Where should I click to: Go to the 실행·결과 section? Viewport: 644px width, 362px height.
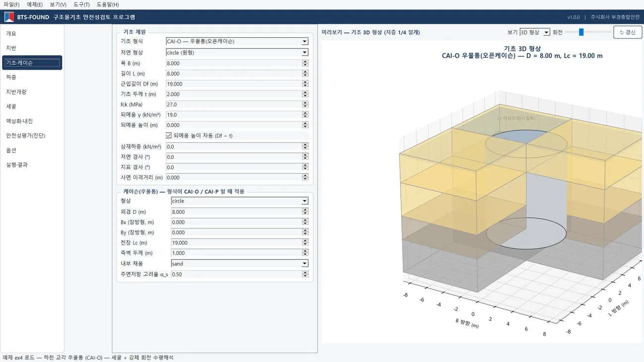[x=32, y=165]
